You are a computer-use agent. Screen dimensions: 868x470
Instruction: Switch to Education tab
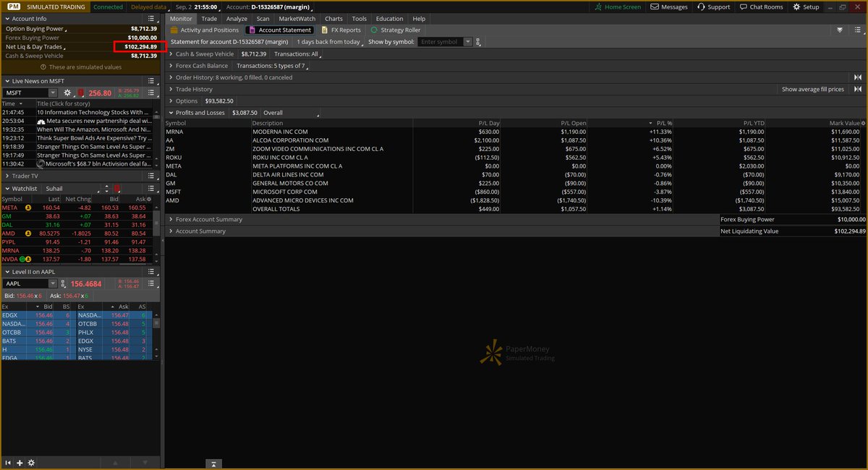coord(390,19)
